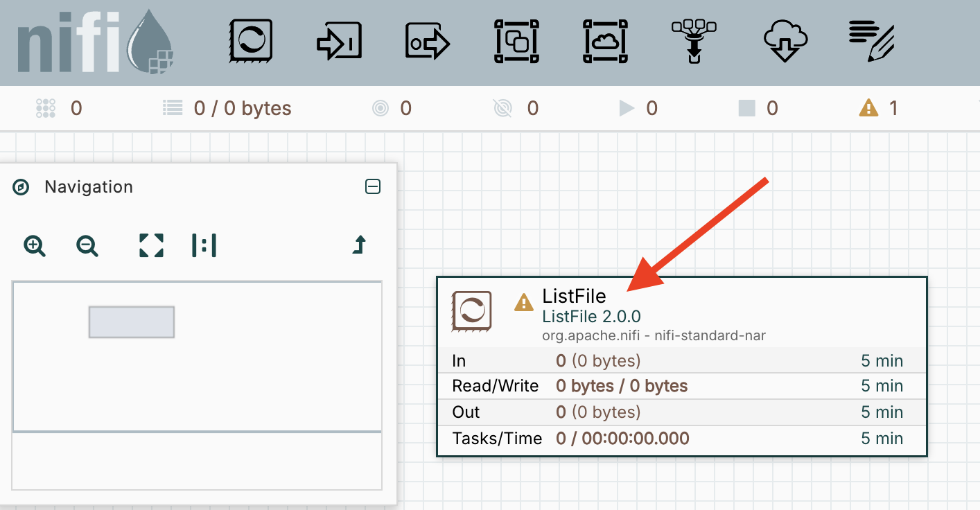The height and width of the screenshot is (510, 980).
Task: Click the birdseye view viewport rectangle
Action: [132, 322]
